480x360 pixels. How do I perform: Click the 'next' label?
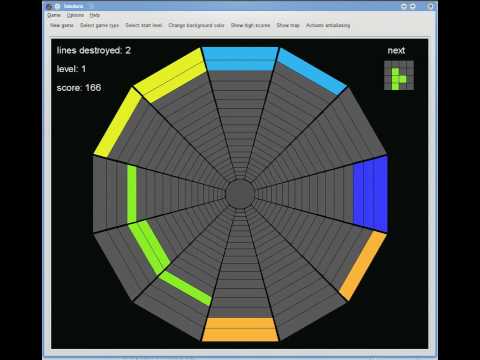coord(396,51)
